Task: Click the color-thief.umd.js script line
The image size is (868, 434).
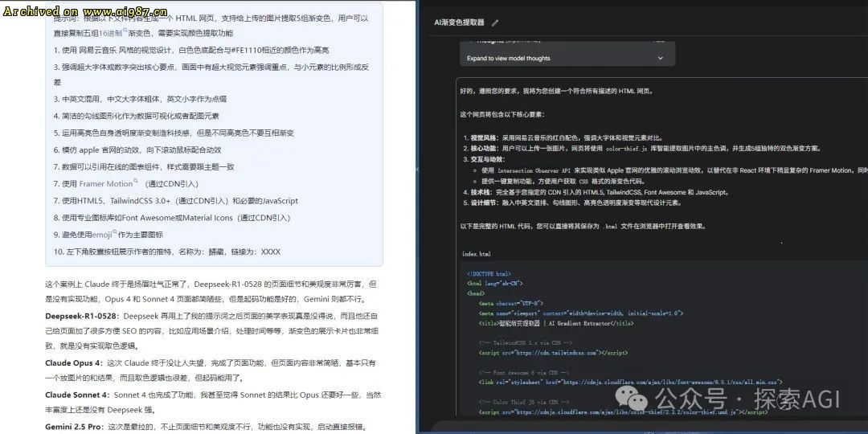Action: (623, 411)
